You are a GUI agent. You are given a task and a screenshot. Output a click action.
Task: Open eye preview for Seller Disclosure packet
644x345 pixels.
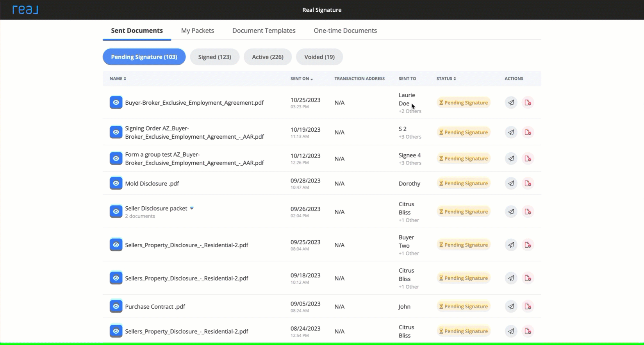(x=116, y=212)
